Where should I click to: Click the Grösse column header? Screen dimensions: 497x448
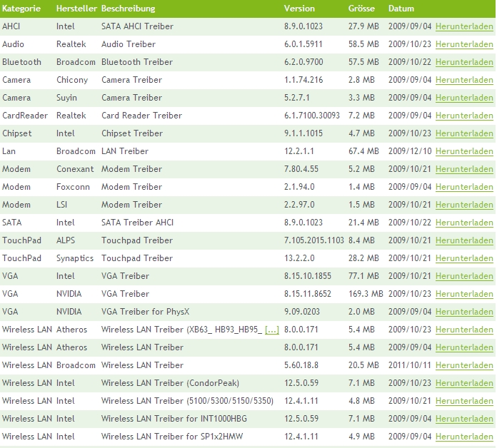pos(361,9)
